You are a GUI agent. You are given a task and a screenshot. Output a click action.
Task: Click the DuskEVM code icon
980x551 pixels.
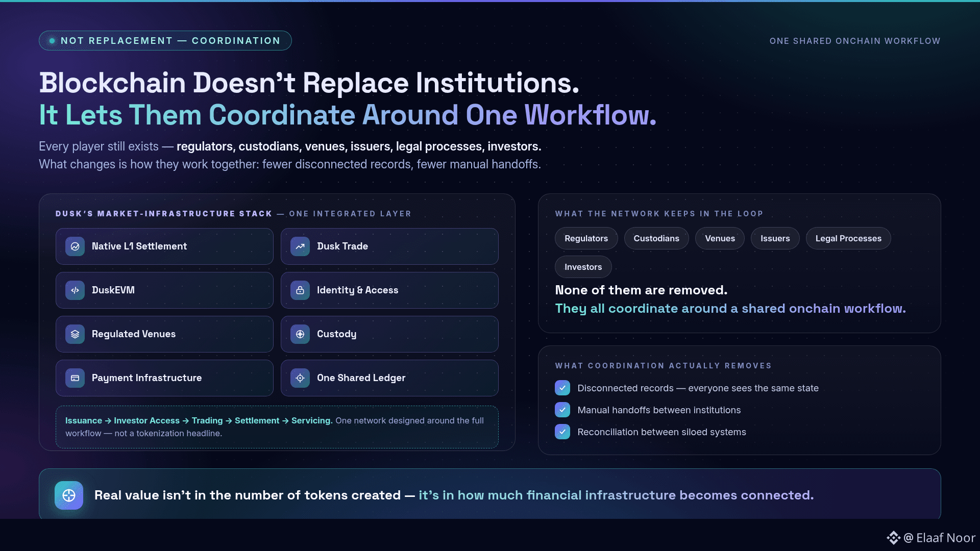point(75,290)
